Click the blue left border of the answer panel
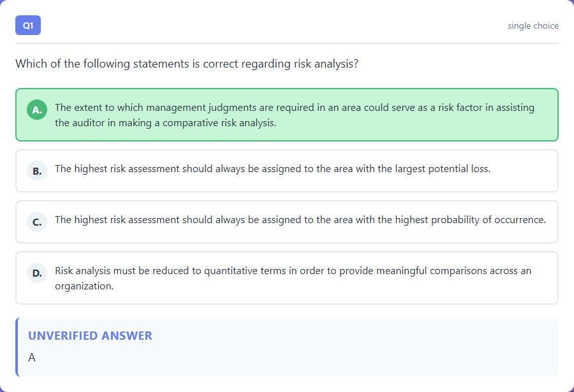Screen dimensions: 574x392 [17, 347]
